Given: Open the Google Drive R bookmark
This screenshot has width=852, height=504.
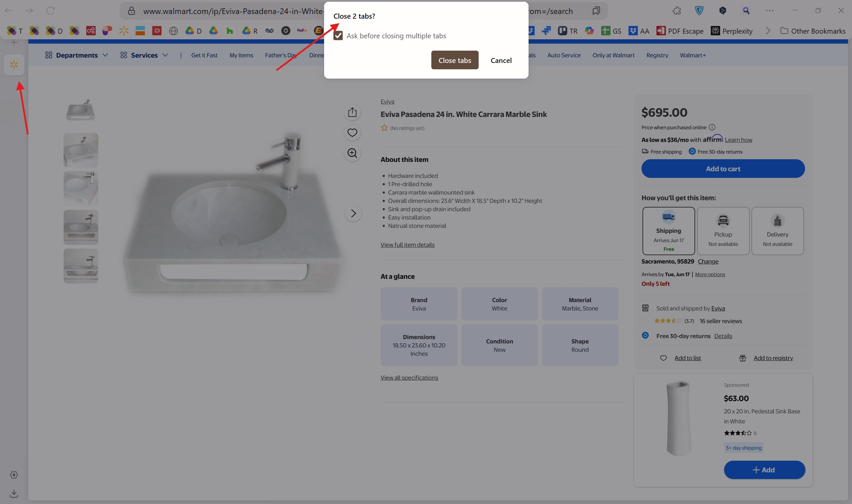Looking at the screenshot, I should (249, 31).
